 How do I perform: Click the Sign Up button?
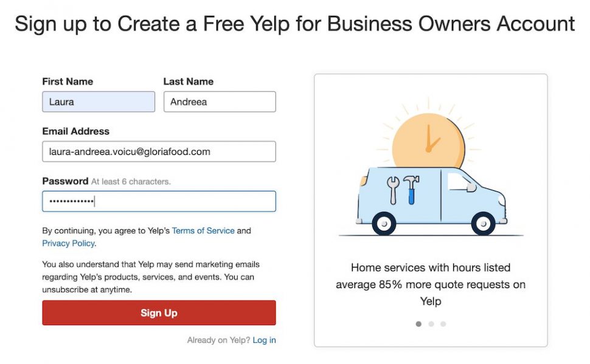coord(158,312)
